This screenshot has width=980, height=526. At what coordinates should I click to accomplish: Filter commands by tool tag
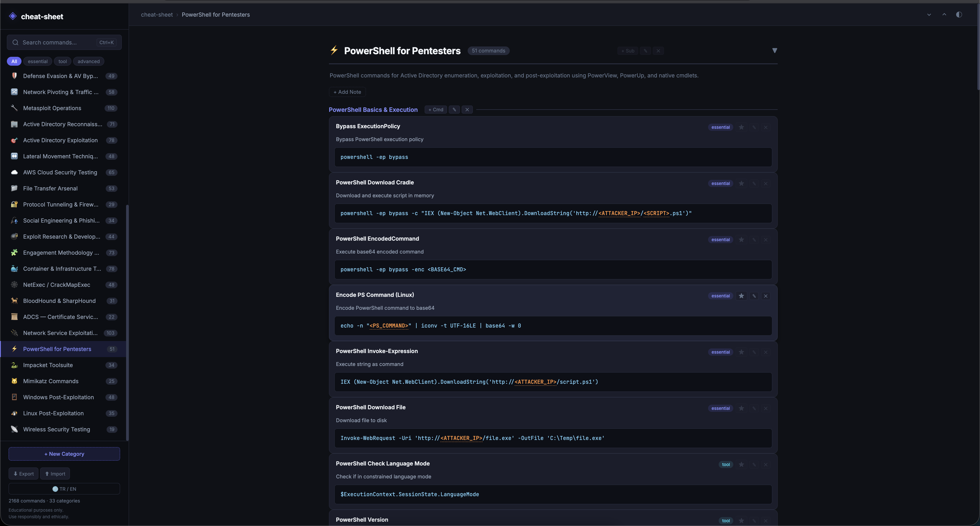[x=63, y=61]
